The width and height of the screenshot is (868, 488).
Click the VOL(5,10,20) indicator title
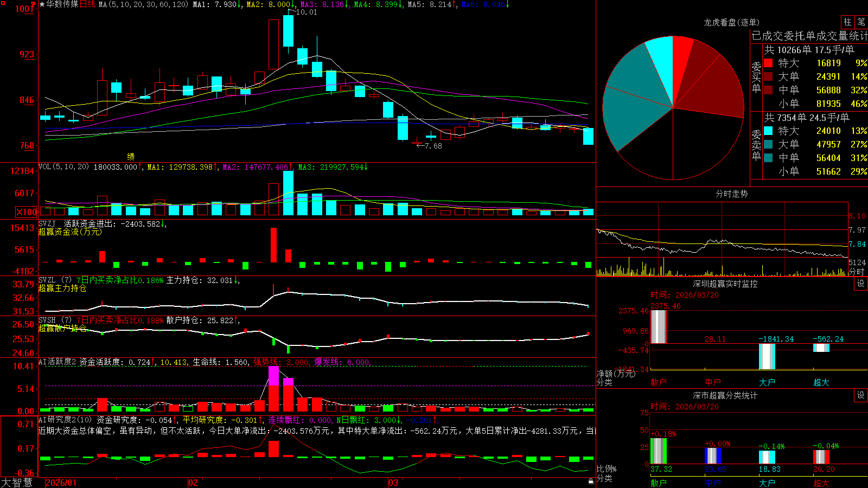(63, 167)
